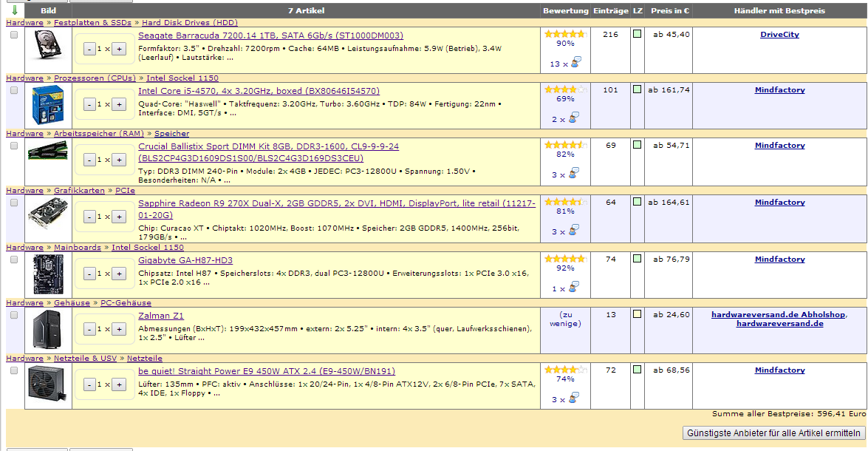Decrease quantity of Zalman Z1
Image resolution: width=868 pixels, height=451 pixels.
point(89,329)
